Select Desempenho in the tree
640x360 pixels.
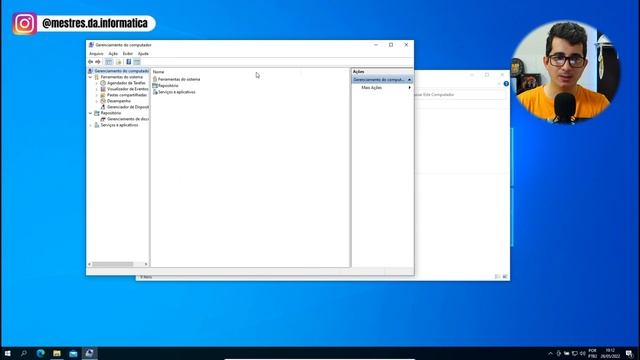click(119, 101)
